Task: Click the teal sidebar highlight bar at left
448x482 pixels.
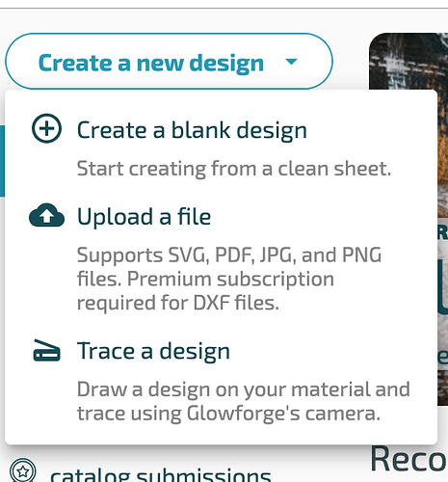Action: tap(2, 161)
